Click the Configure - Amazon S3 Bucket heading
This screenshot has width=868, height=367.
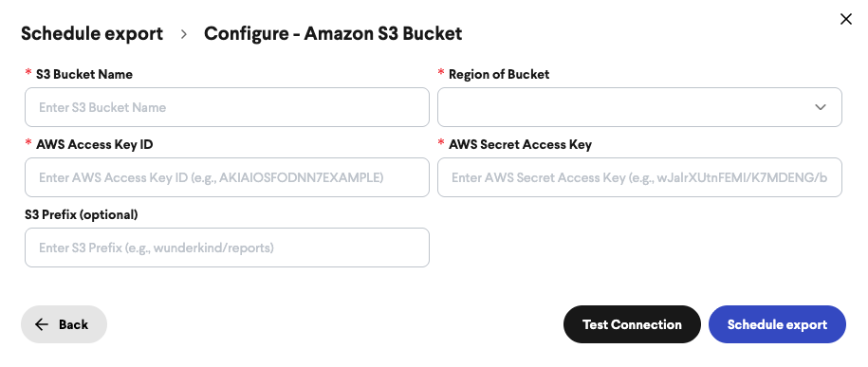333,34
